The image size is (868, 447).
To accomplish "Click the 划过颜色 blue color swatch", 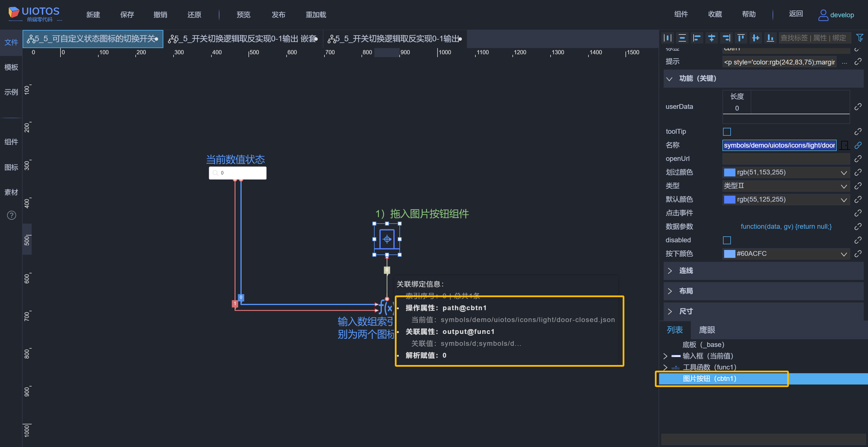I will (x=730, y=172).
